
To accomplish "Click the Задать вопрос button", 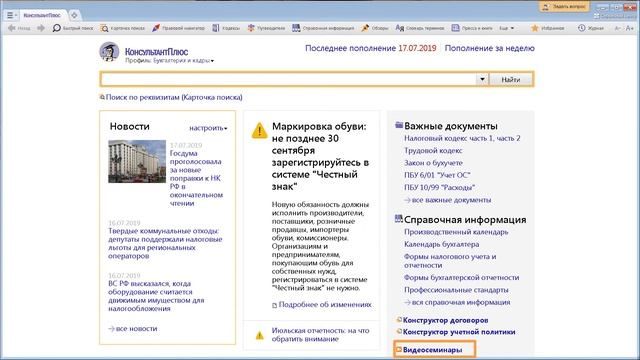I will [x=564, y=7].
